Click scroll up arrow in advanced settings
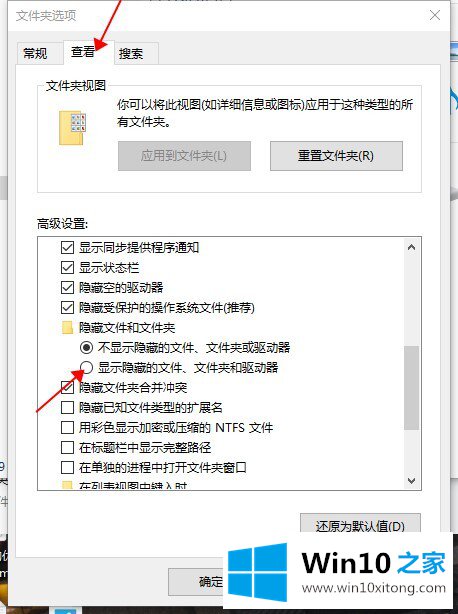This screenshot has height=614, width=458. pos(411,247)
